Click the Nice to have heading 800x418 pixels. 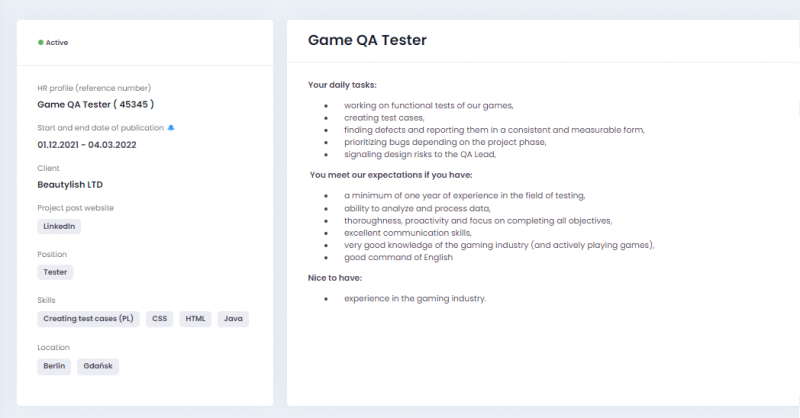(335, 278)
